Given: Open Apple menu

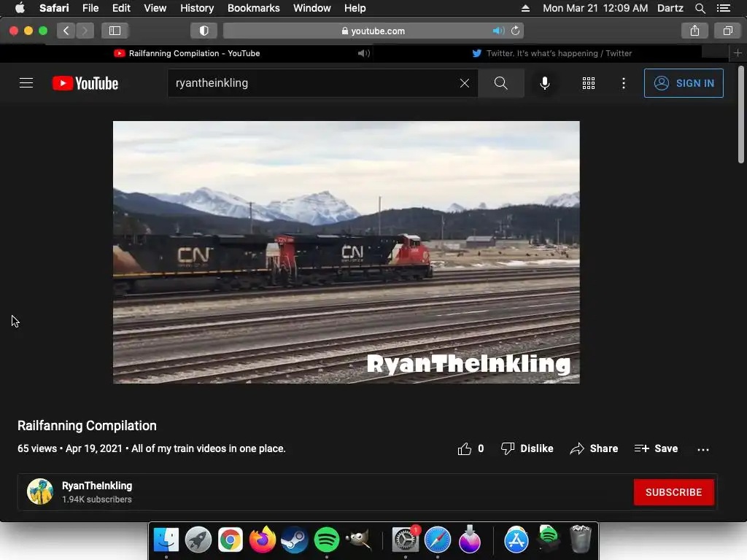Looking at the screenshot, I should point(20,8).
